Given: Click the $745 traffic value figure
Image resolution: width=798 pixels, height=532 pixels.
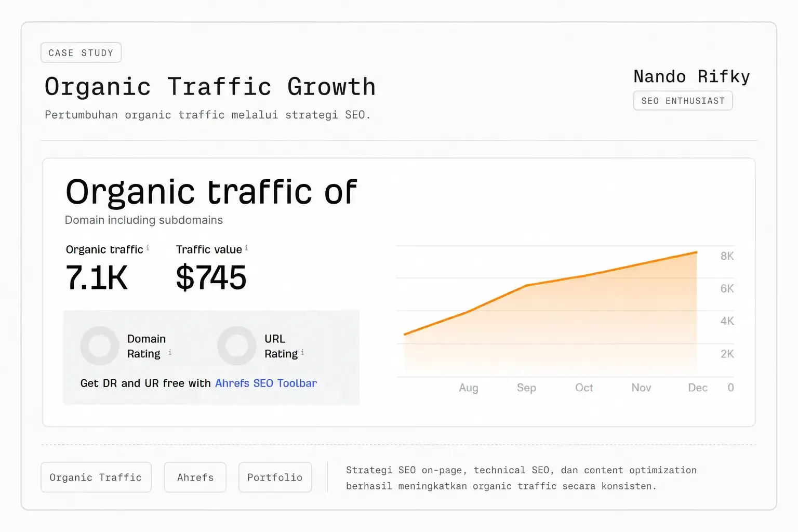Looking at the screenshot, I should pos(211,277).
